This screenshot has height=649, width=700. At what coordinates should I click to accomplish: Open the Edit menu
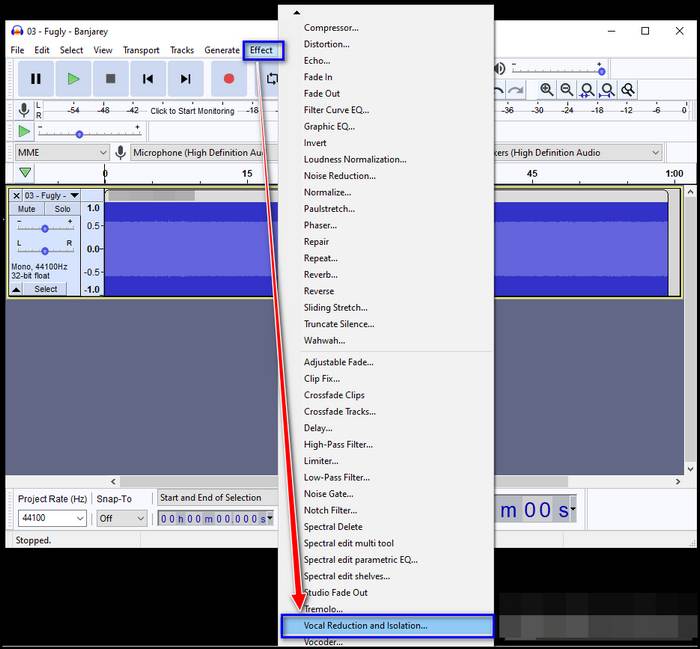[x=42, y=50]
